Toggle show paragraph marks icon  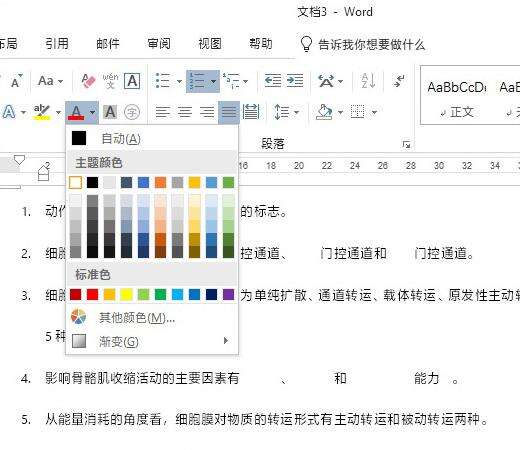click(399, 81)
